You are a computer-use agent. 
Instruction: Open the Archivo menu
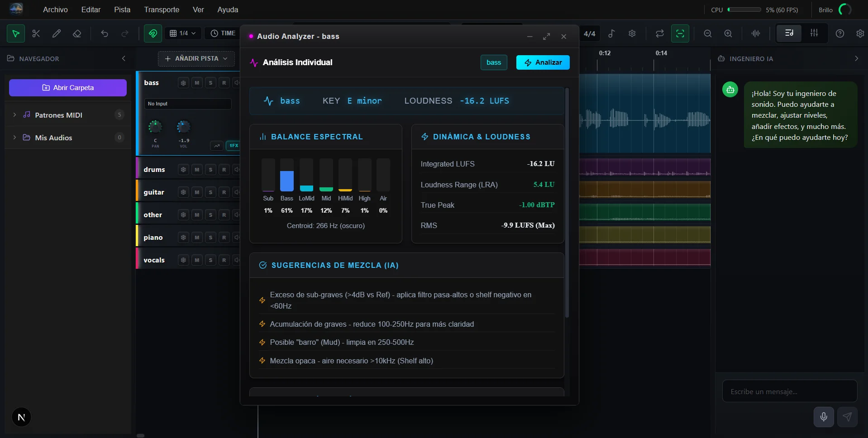tap(55, 10)
